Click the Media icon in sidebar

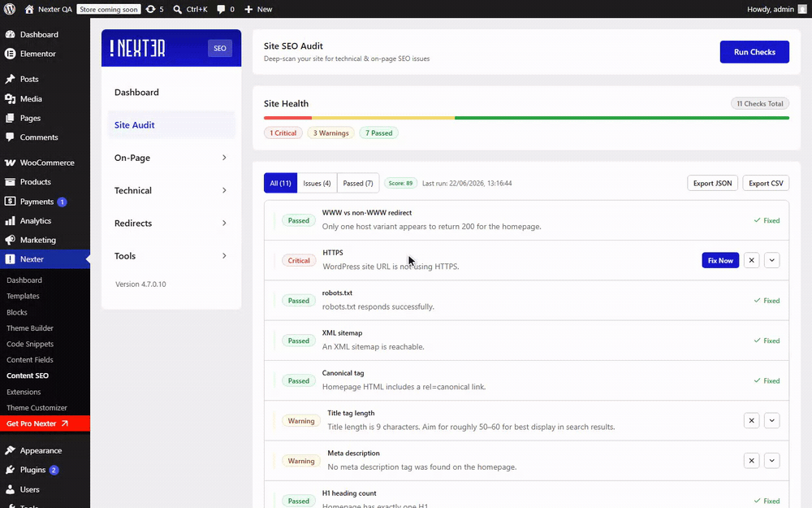(10, 98)
